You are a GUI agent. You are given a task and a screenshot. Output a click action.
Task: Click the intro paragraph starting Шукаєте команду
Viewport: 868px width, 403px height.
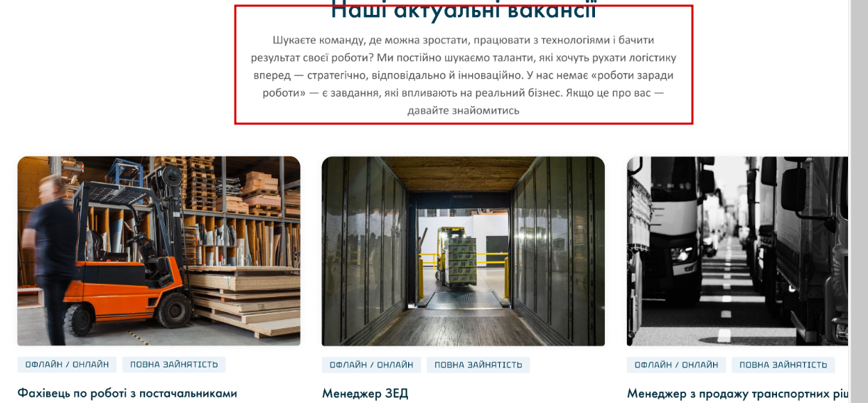[464, 75]
